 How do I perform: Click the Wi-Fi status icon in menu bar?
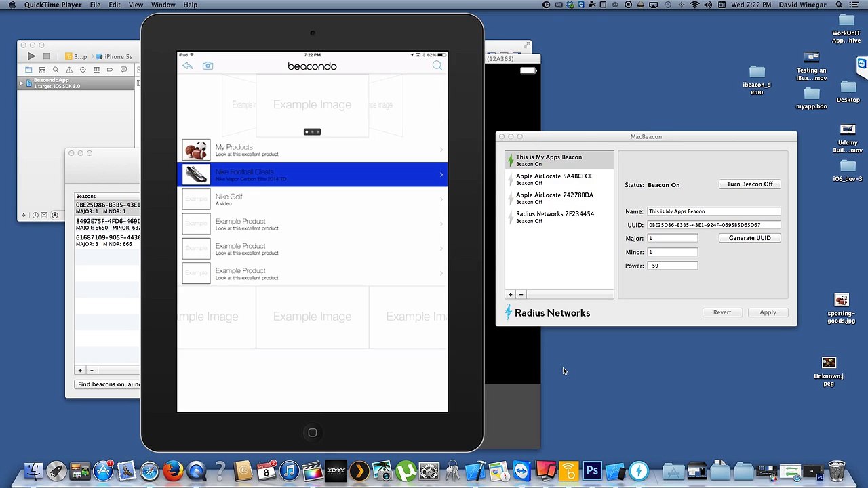coord(694,5)
